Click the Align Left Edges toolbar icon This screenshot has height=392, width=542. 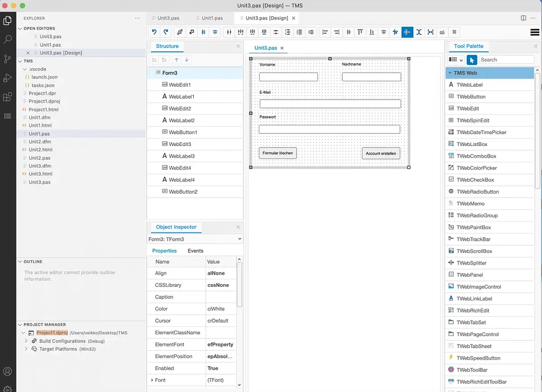point(325,32)
